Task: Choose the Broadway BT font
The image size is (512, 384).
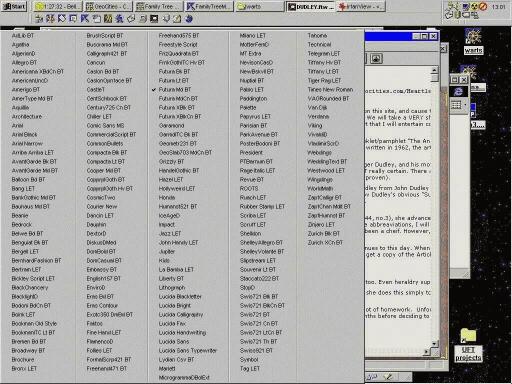Action: (x=28, y=350)
